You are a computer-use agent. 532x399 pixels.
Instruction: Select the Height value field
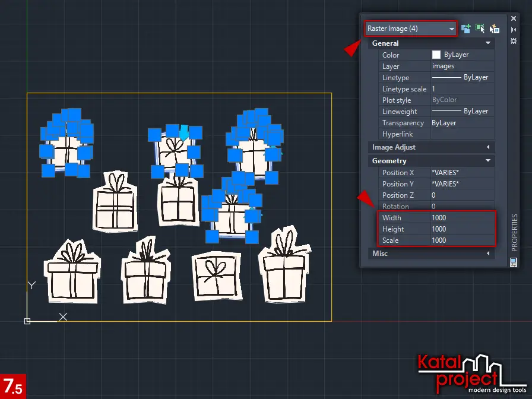(x=462, y=229)
